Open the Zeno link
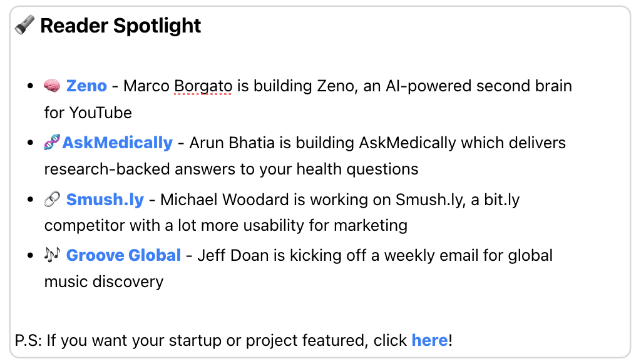Screen dimensions: 636x364 coord(86,86)
